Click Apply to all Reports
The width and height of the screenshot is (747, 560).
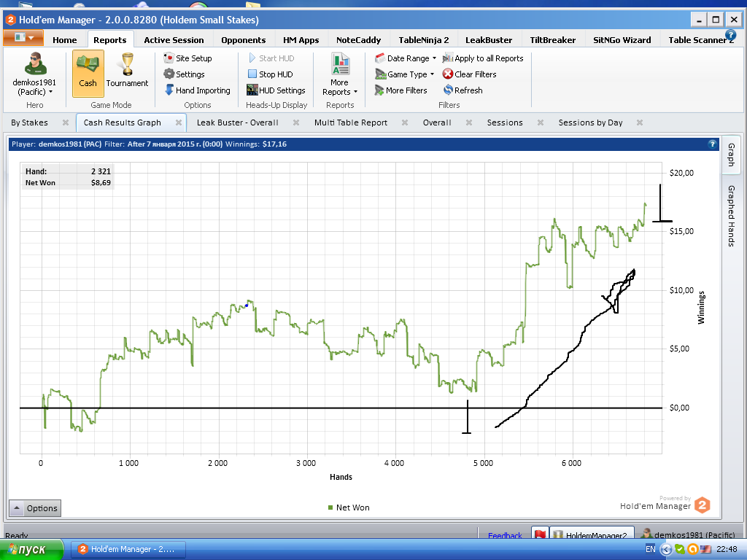click(483, 58)
